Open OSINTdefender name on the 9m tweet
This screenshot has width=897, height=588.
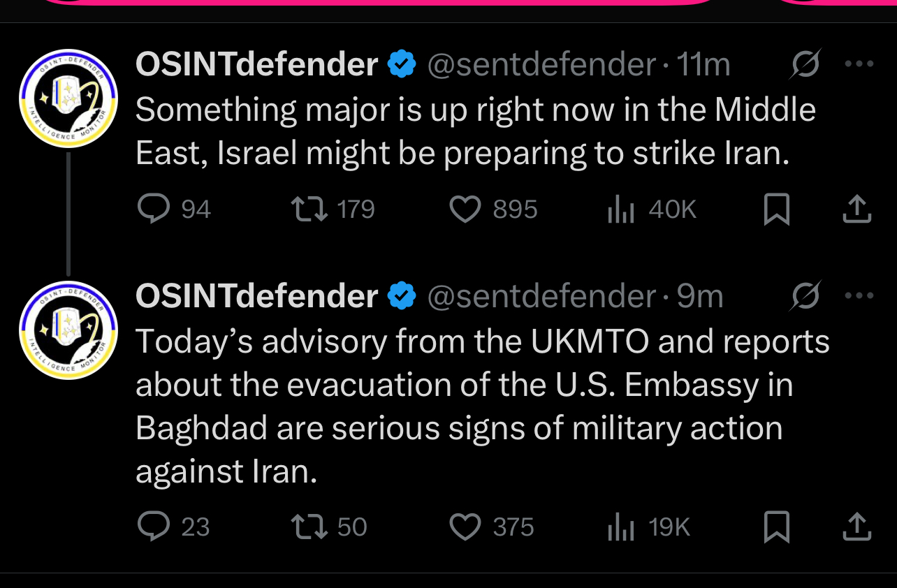pos(256,297)
